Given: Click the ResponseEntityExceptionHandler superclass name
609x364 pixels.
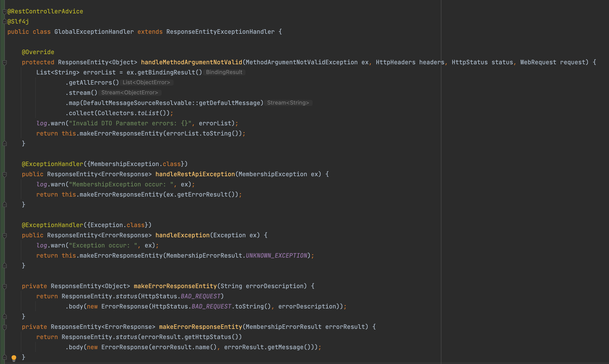Looking at the screenshot, I should click(x=220, y=32).
